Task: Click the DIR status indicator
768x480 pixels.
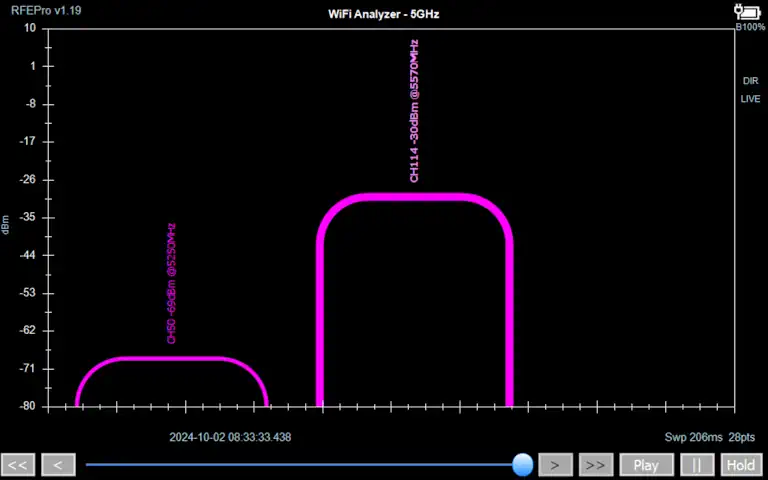Action: click(x=750, y=81)
